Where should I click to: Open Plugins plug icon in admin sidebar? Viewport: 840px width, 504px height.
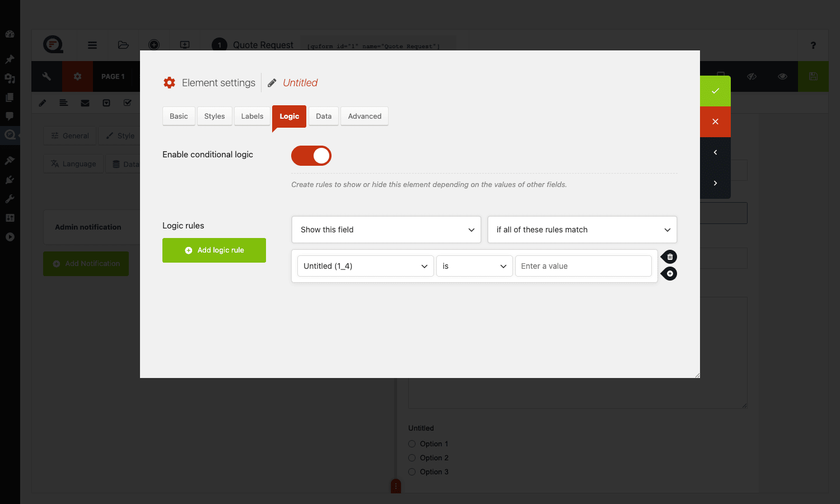(10, 180)
